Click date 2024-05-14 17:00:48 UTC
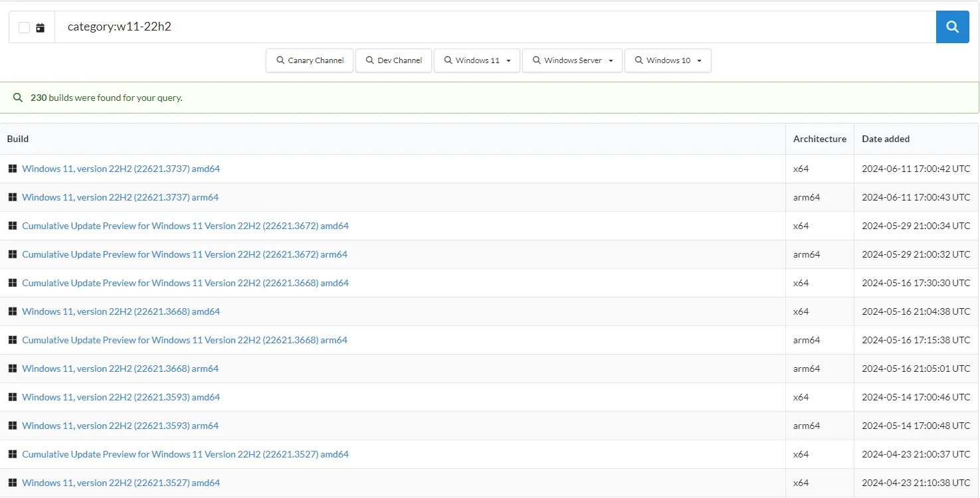The image size is (980, 498). tap(916, 426)
